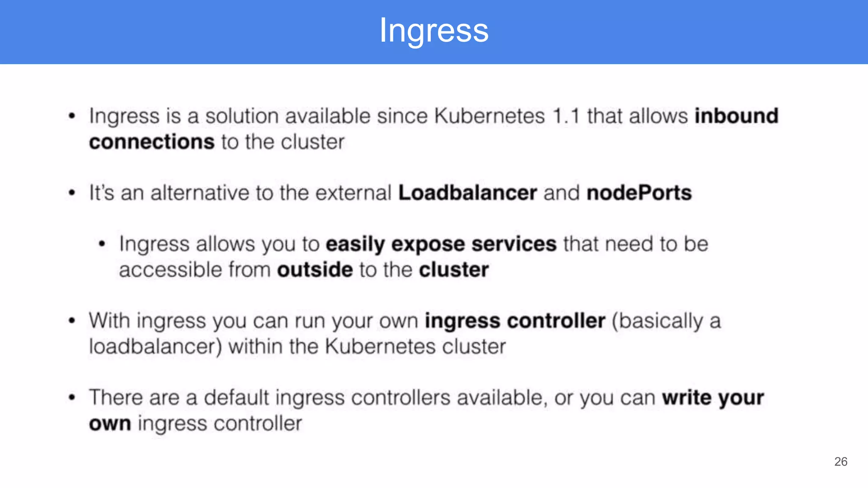Click the slide number 26
Viewport: 868px width, 488px height.
pyautogui.click(x=840, y=461)
